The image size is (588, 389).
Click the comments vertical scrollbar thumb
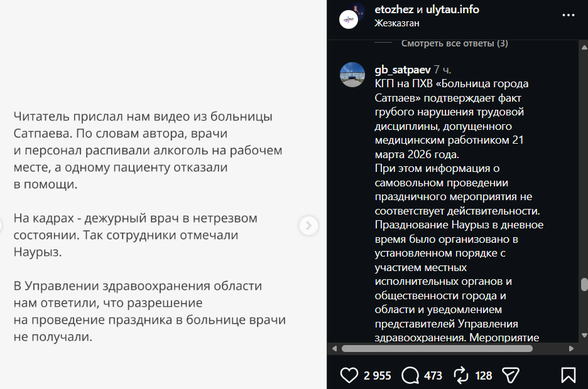[x=584, y=285]
